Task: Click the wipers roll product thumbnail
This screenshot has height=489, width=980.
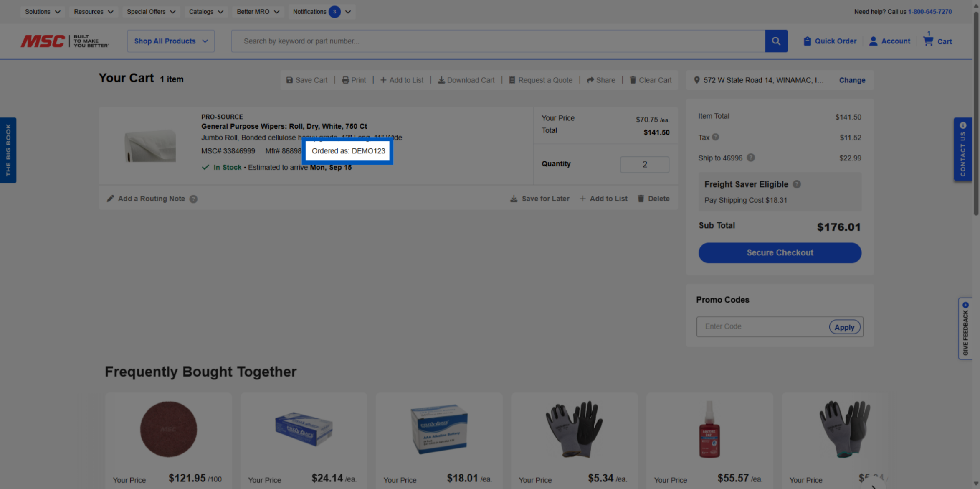Action: point(150,145)
